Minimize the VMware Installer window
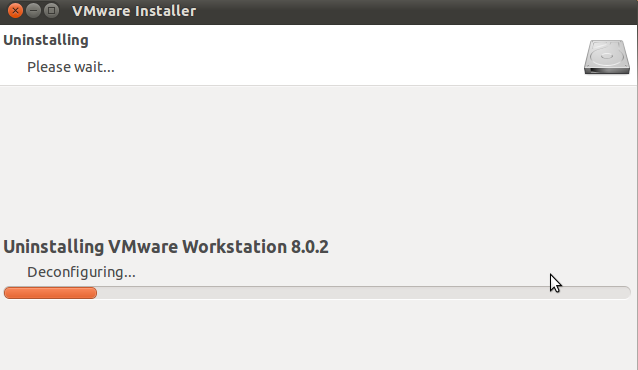Screen dimensions: 638x370 pyautogui.click(x=33, y=11)
